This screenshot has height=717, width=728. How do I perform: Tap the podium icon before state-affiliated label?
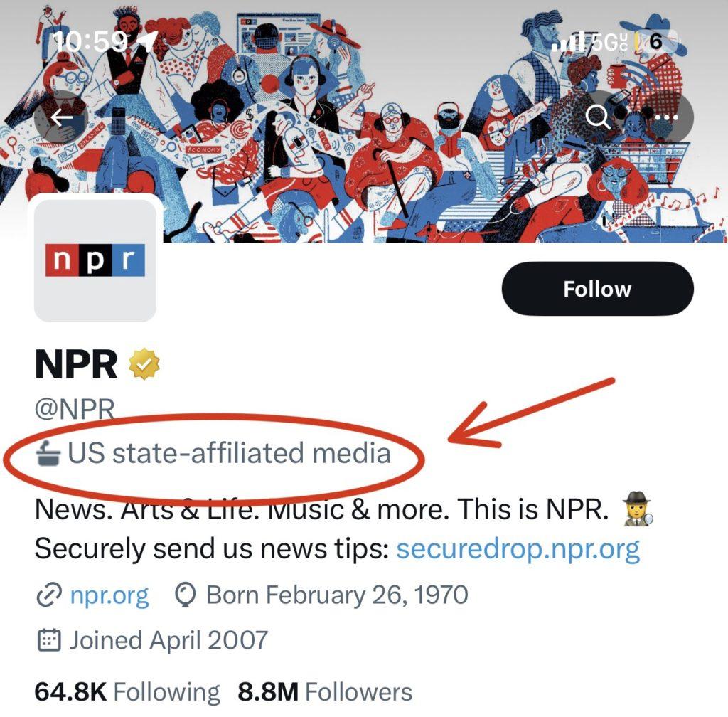52,452
